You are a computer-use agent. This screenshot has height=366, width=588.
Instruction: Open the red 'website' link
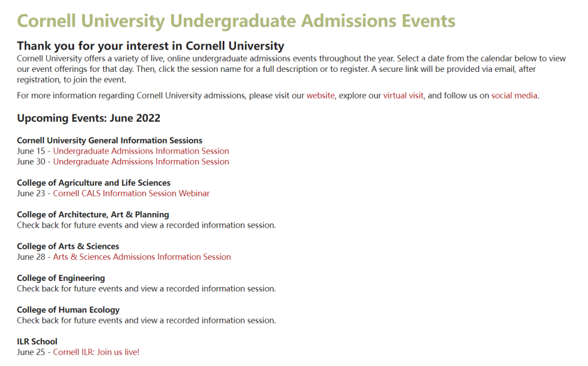pyautogui.click(x=320, y=96)
